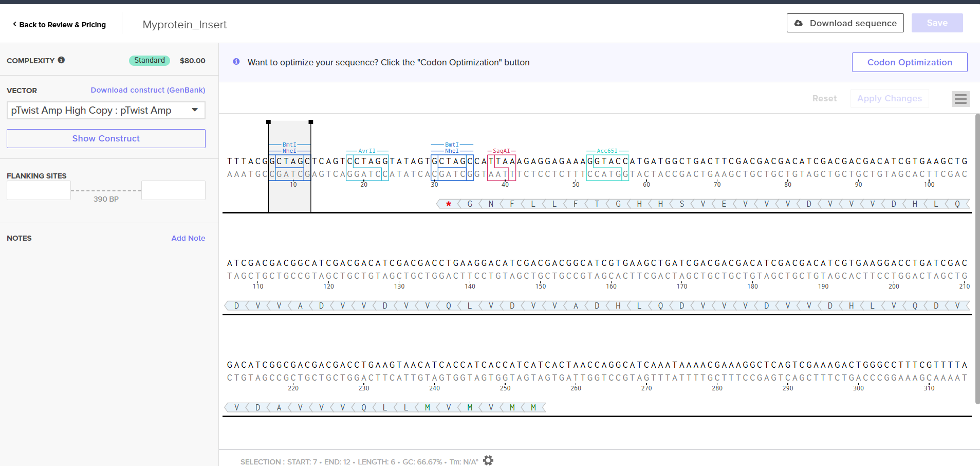
Task: Select the AvrII restriction site label
Action: pos(367,151)
